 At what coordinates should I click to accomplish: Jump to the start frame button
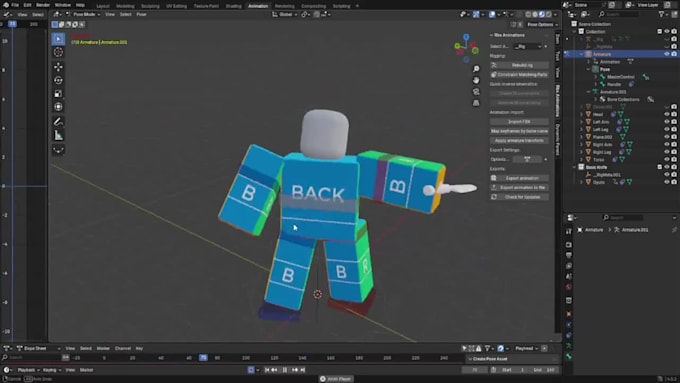click(x=267, y=370)
